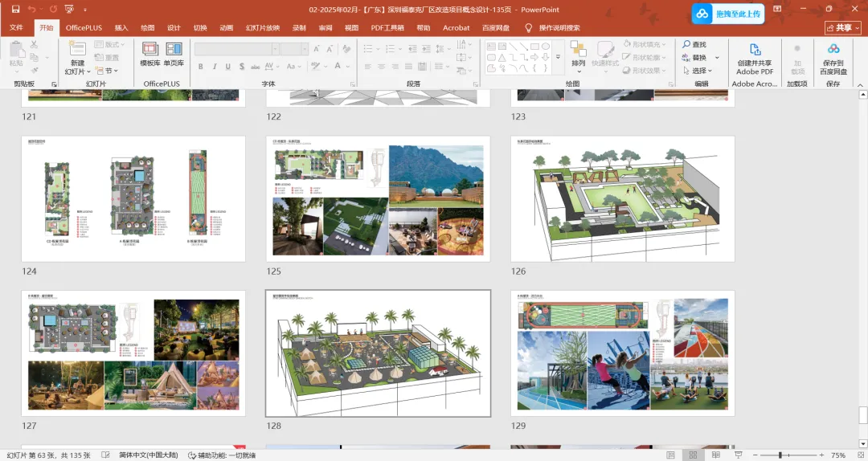This screenshot has width=868, height=461.
Task: Click the vertical scrollbar down arrow
Action: pyautogui.click(x=863, y=444)
